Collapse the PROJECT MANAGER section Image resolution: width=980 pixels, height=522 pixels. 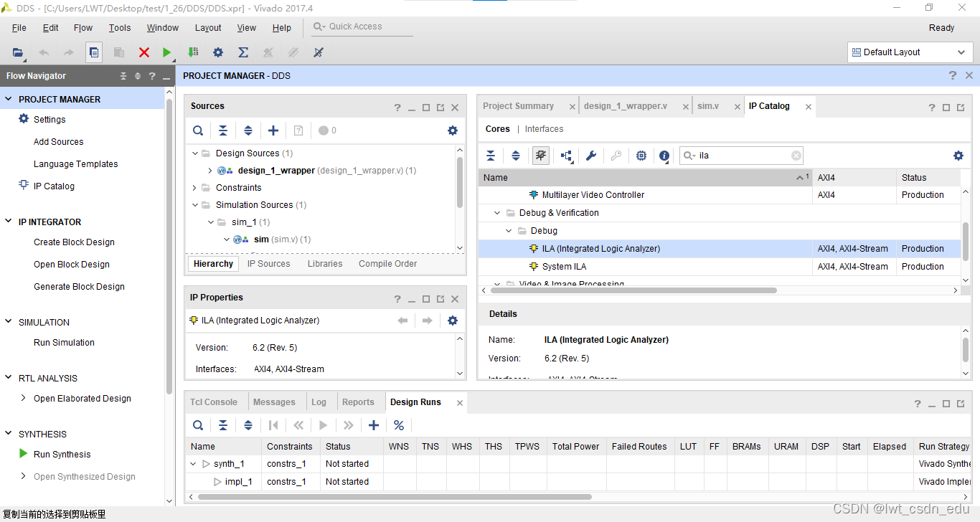(x=9, y=100)
